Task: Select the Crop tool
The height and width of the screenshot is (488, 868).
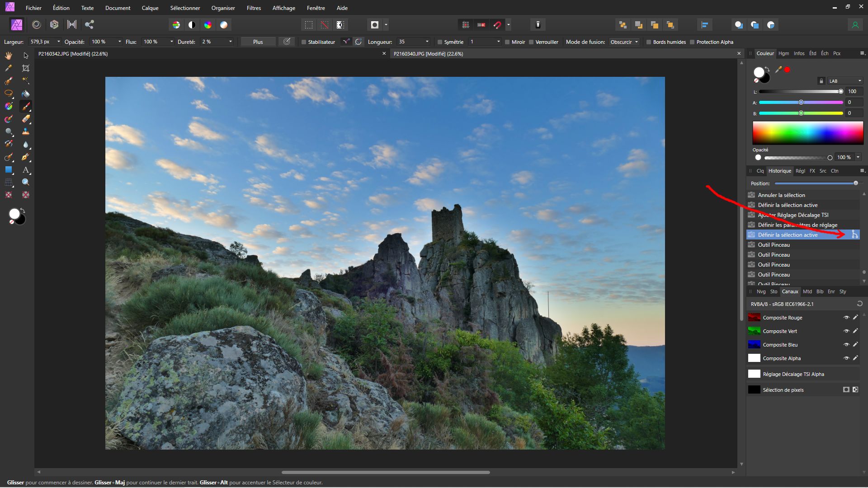Action: [26, 68]
